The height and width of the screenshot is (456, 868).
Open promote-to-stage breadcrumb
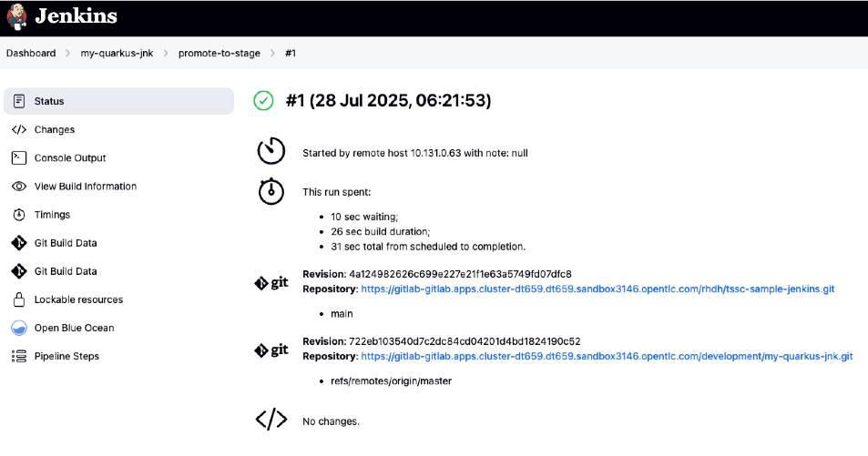(220, 53)
